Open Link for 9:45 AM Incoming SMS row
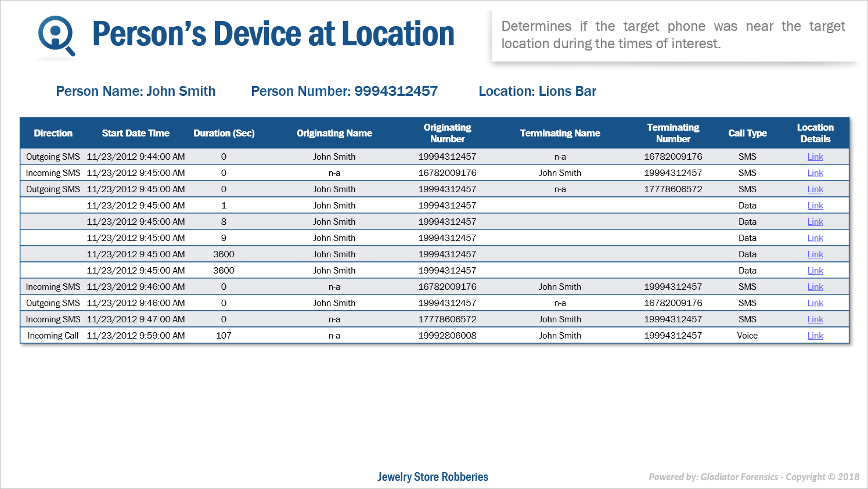The width and height of the screenshot is (868, 489). (x=815, y=173)
